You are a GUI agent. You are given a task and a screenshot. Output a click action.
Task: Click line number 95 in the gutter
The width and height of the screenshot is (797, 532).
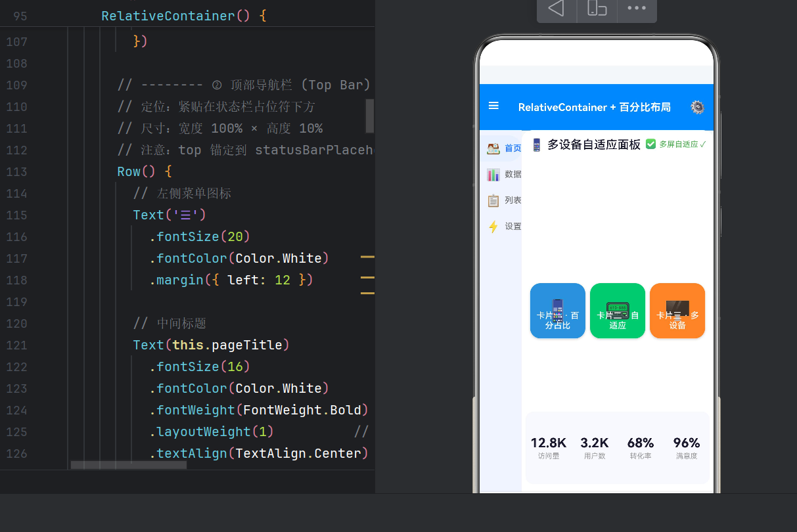(x=20, y=16)
